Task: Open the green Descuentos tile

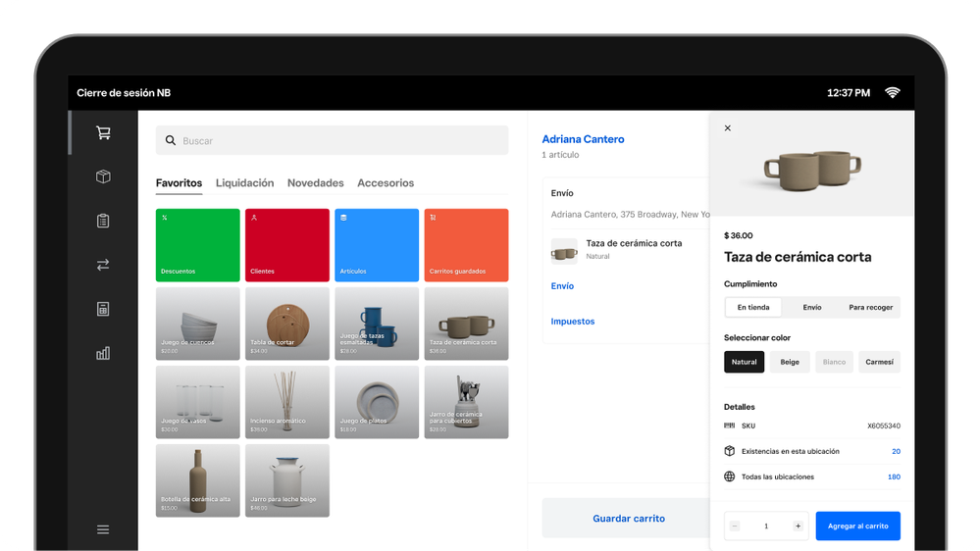Action: [198, 245]
